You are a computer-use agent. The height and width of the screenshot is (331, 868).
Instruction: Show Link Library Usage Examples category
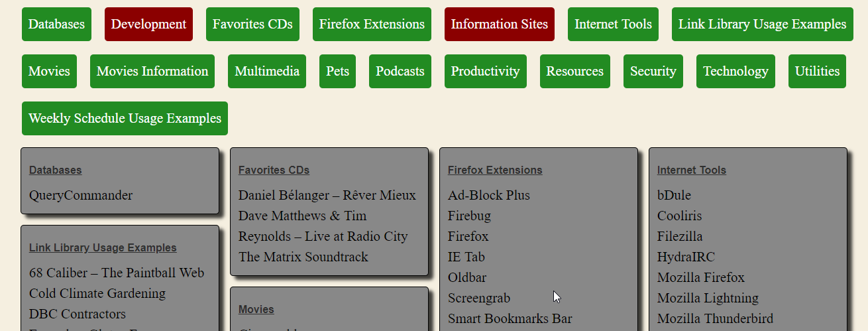point(763,25)
